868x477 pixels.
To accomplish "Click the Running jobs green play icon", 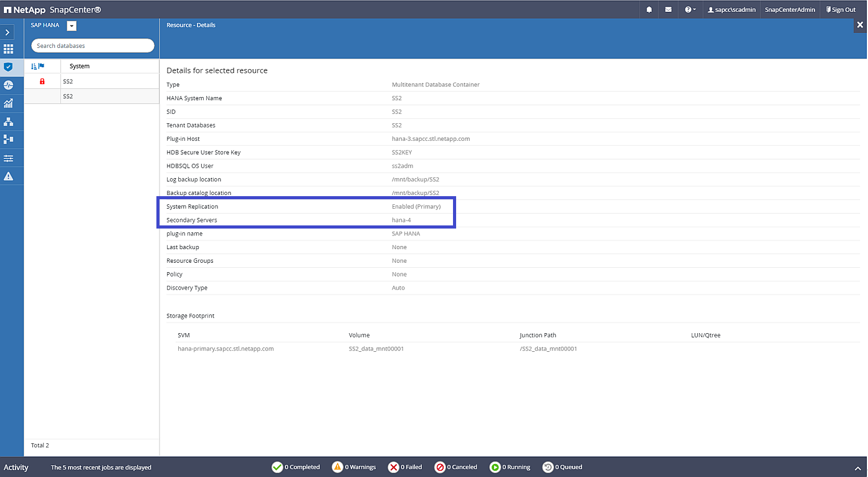I will pos(495,467).
